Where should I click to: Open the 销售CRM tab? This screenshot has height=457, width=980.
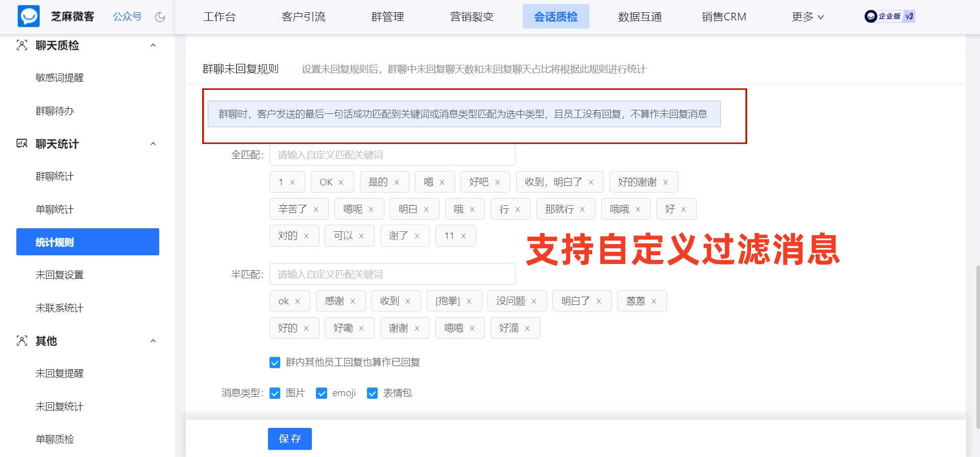click(724, 17)
